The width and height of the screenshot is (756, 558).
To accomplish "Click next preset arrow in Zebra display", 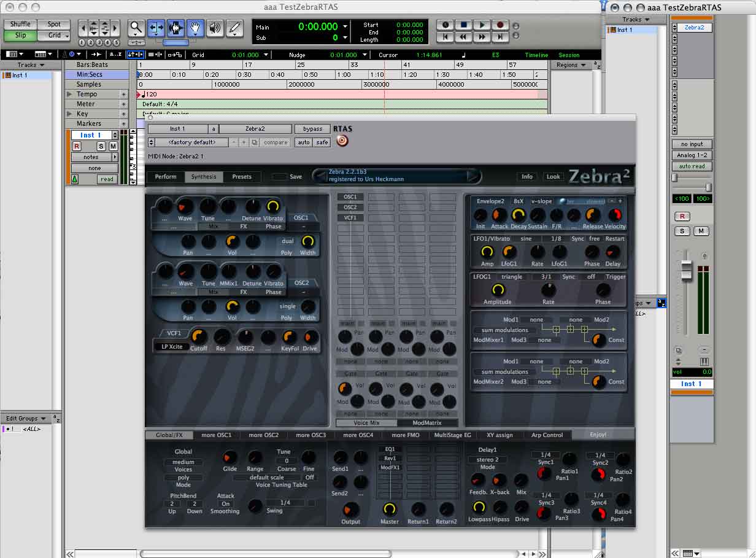I will [x=472, y=176].
